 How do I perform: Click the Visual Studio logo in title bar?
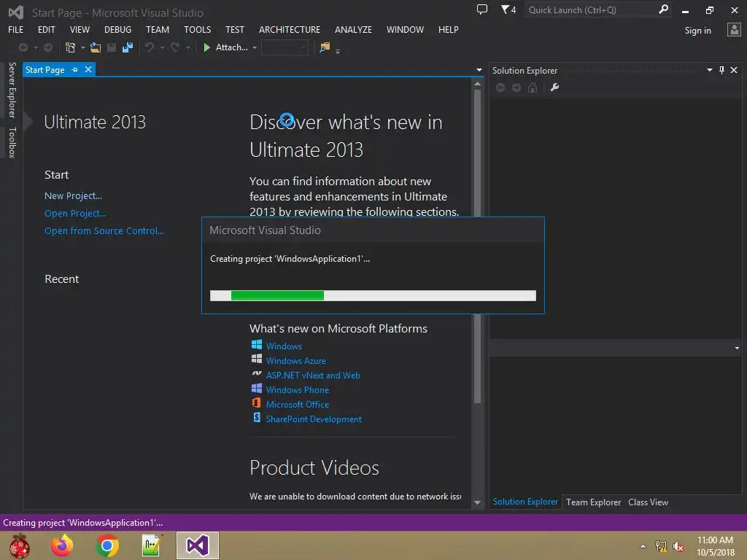(16, 12)
